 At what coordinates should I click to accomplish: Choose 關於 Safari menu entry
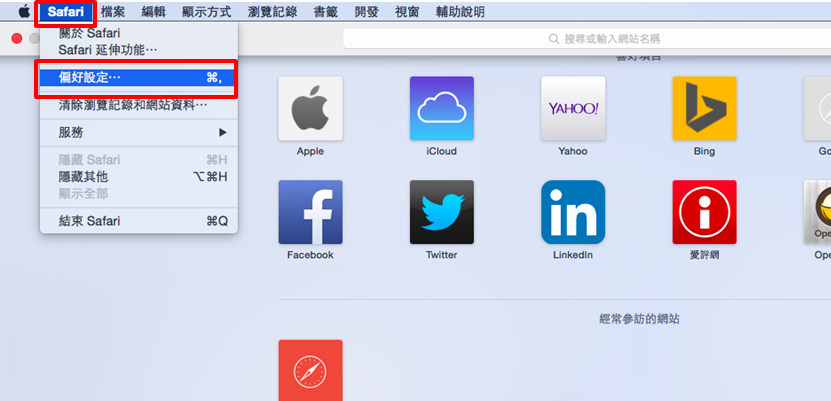coord(89,34)
